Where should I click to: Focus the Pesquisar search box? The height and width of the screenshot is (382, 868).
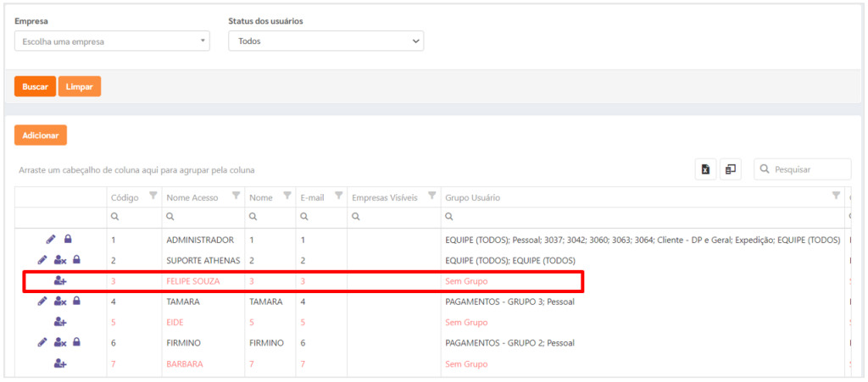(803, 169)
